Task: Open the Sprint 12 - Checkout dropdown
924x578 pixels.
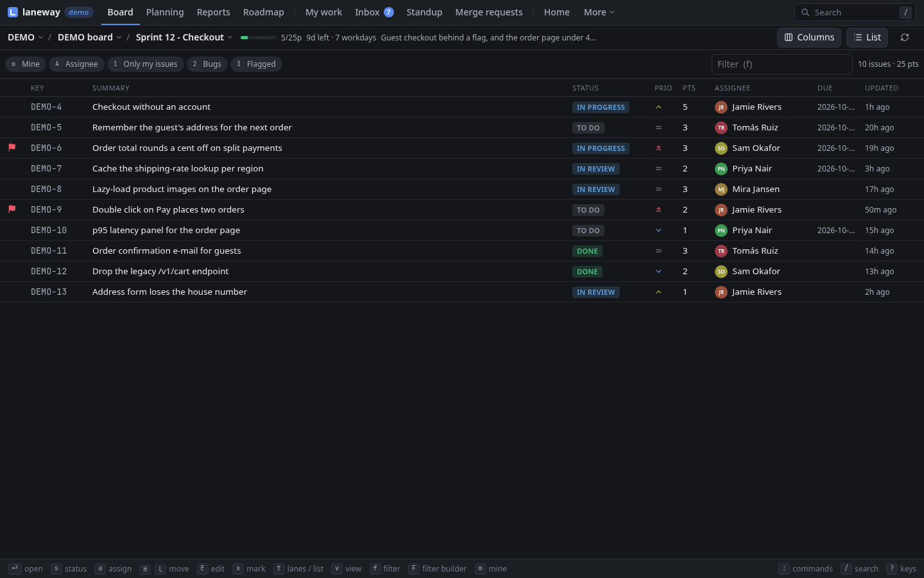Action: point(184,37)
